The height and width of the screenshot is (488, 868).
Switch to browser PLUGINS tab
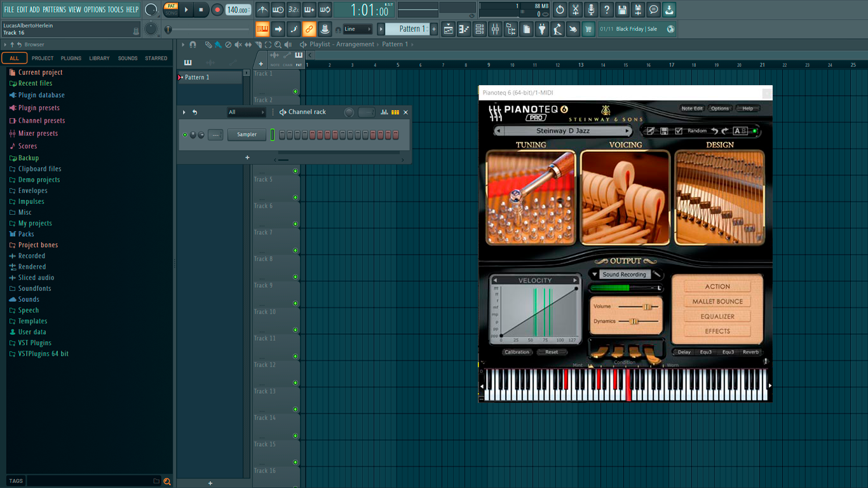(71, 58)
